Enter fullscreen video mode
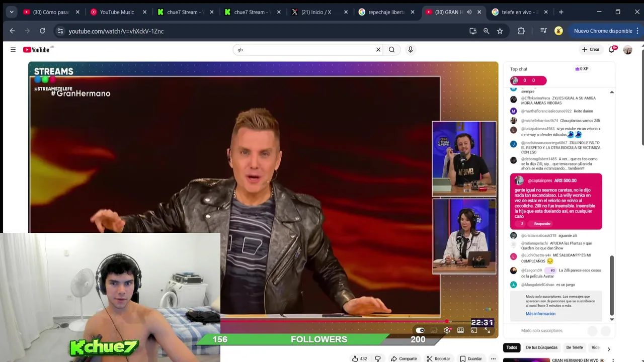This screenshot has height=362, width=644. click(x=487, y=330)
